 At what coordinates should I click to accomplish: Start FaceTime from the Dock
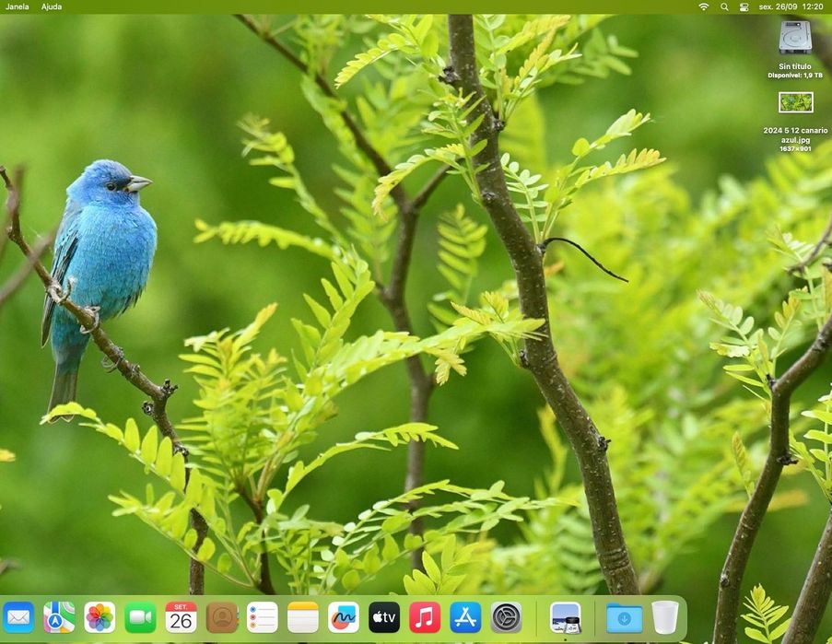pos(140,617)
